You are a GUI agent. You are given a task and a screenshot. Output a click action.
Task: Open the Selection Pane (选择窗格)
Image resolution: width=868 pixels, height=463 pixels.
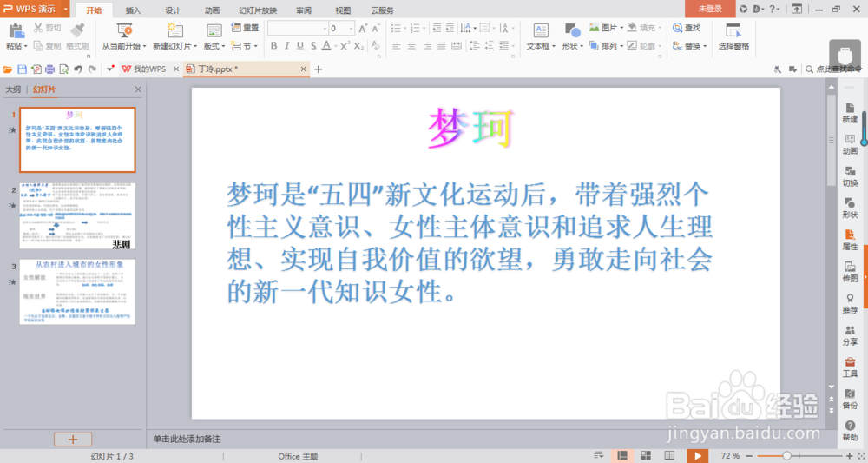click(733, 36)
